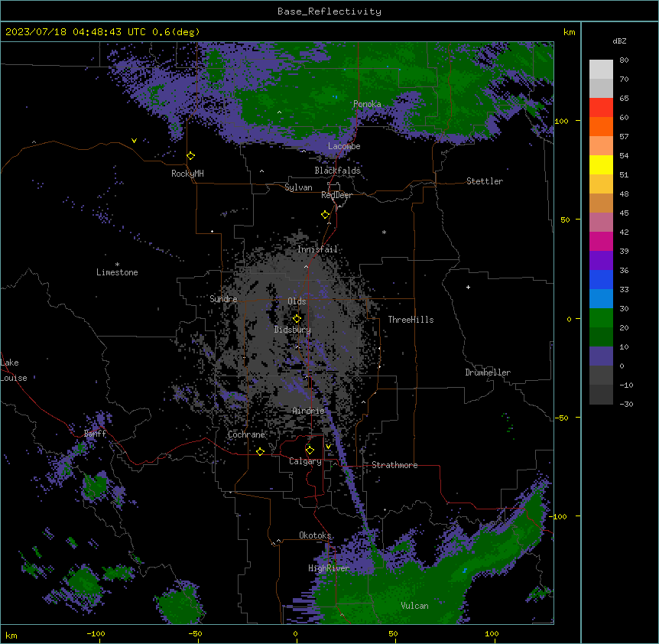The image size is (659, 644).
Task: Click the yellow V marker northeast of Calgary
Action: [328, 447]
